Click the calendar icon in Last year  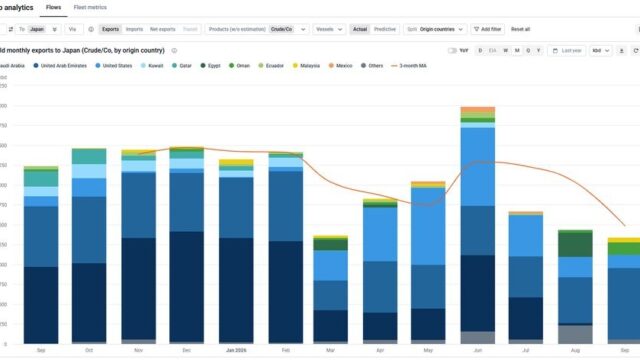tap(555, 51)
